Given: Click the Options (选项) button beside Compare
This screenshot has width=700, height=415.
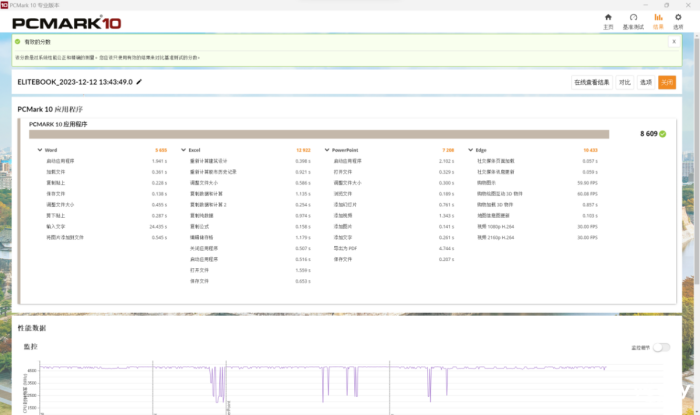Looking at the screenshot, I should click(646, 82).
